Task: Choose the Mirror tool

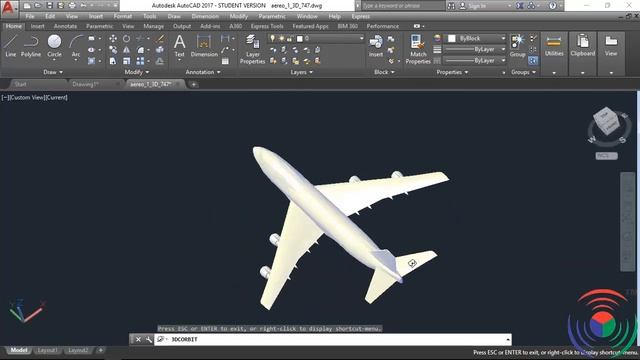Action: pyautogui.click(x=127, y=50)
